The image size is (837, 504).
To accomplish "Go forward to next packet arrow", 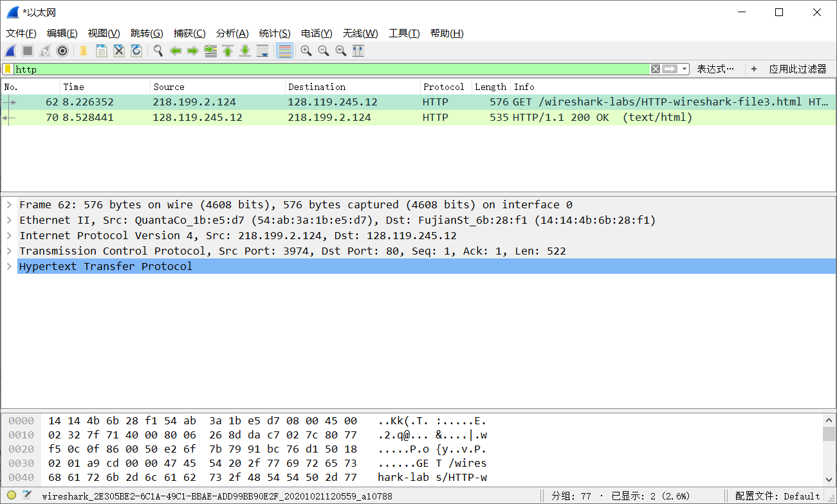I will coord(192,51).
